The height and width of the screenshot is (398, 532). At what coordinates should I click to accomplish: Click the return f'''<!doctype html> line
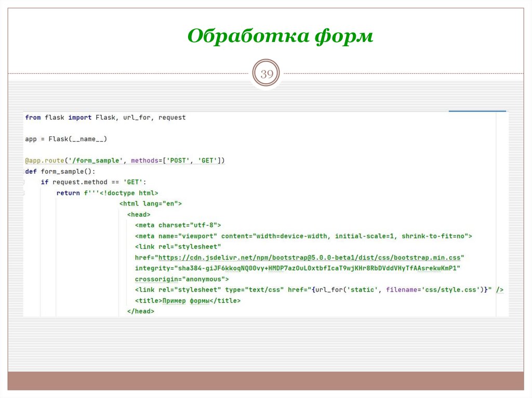pos(107,193)
